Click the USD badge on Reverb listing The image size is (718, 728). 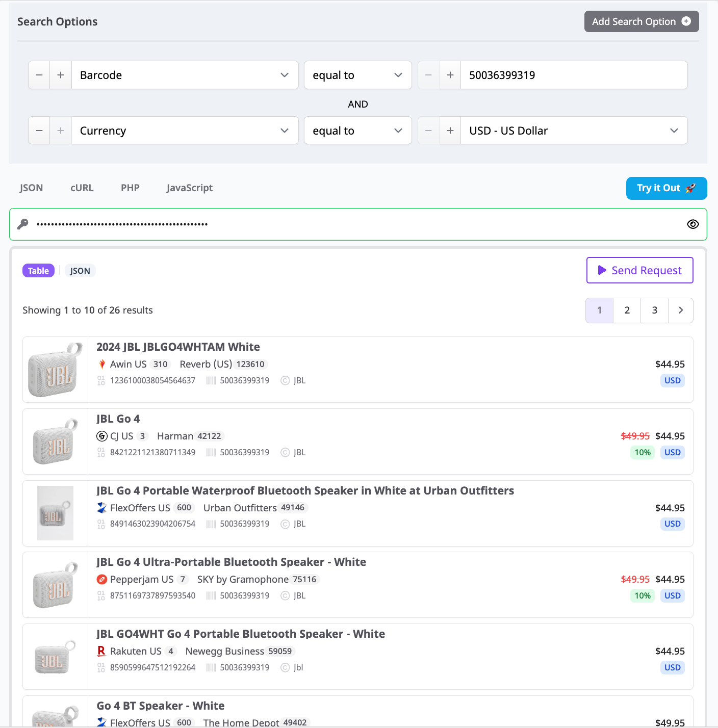(673, 380)
